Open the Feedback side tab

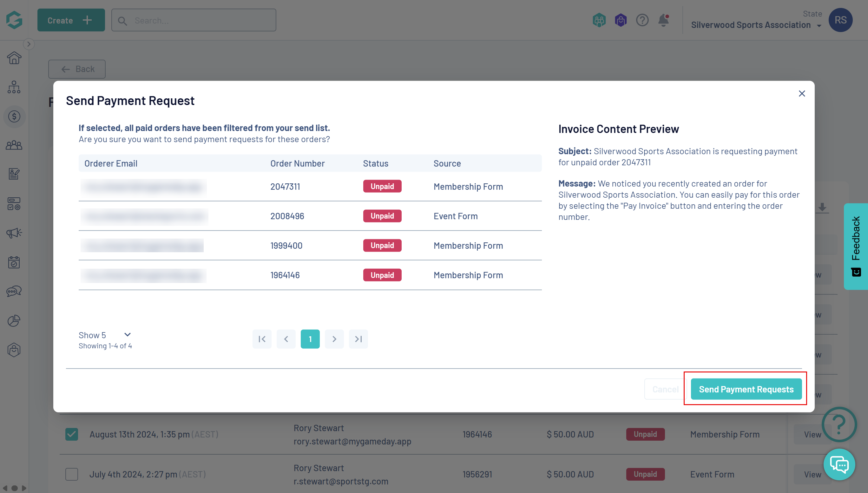[x=856, y=246]
